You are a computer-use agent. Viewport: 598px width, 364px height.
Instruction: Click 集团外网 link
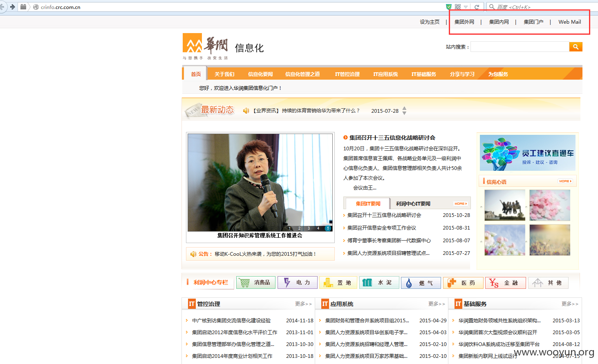point(464,22)
